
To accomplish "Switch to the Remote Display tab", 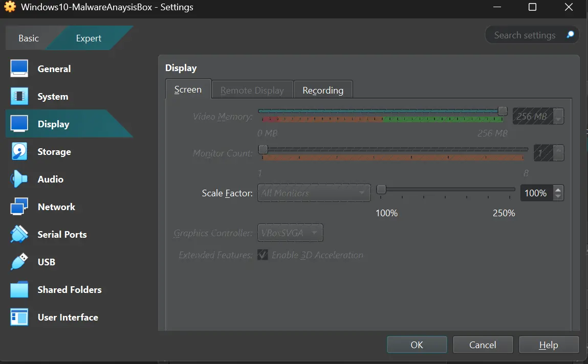I will point(252,90).
